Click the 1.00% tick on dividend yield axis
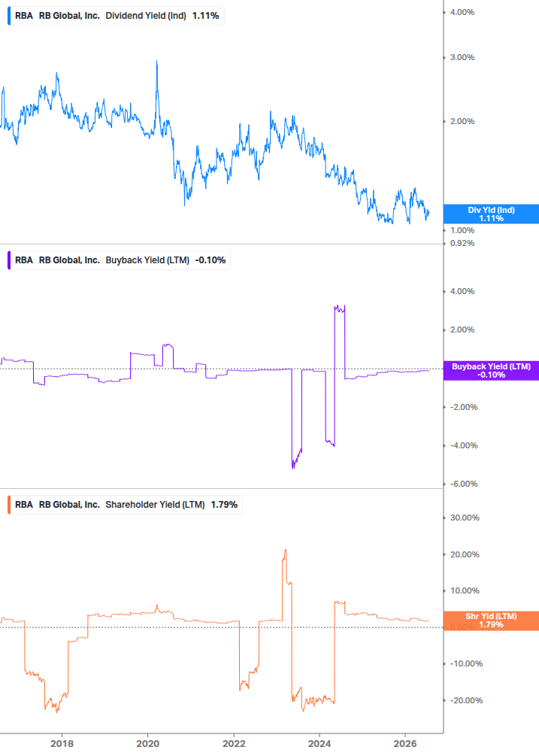This screenshot has height=756, width=539. click(462, 230)
